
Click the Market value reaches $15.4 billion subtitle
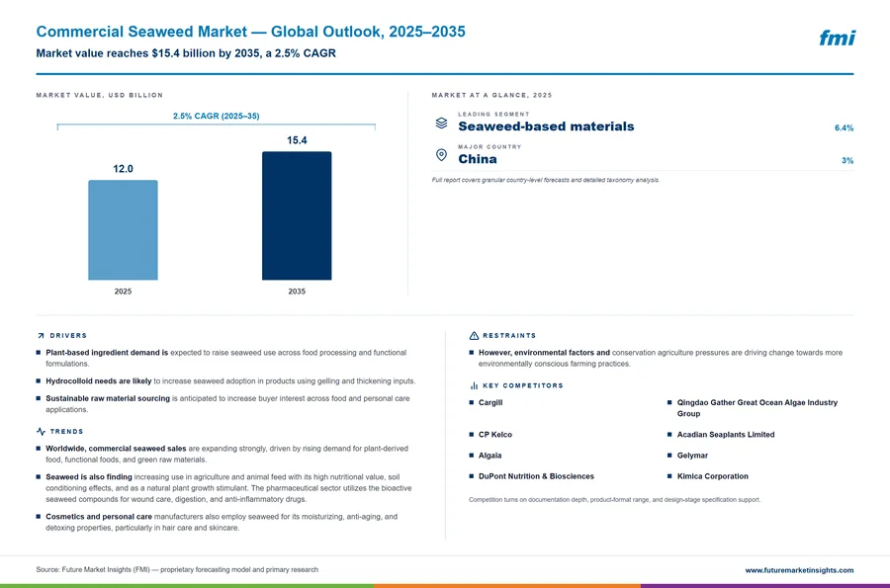coord(186,53)
